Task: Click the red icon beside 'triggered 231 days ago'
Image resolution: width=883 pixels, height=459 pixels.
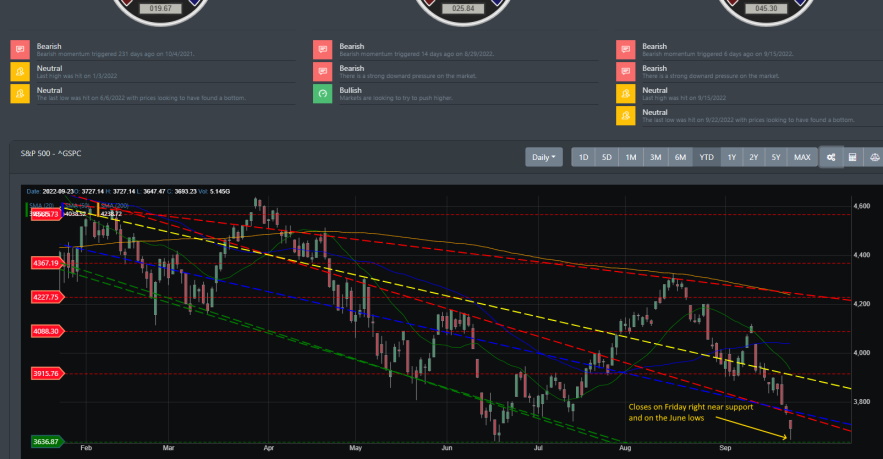Action: [x=20, y=50]
